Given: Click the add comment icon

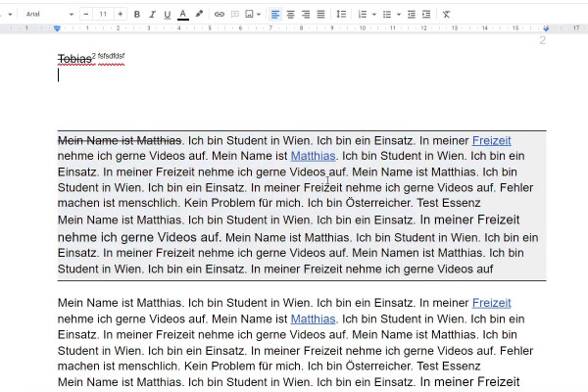Looking at the screenshot, I should 235,15.
